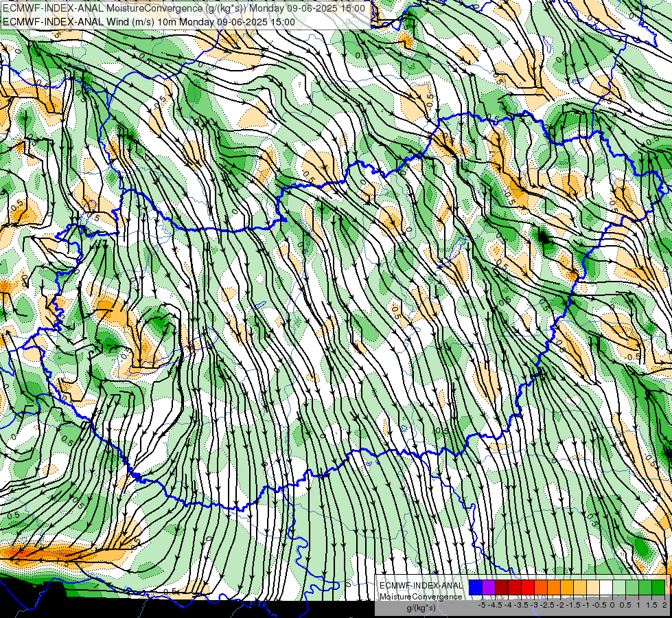Click the darkest green legend swatch
Image resolution: width=672 pixels, height=618 pixels.
[x=658, y=588]
